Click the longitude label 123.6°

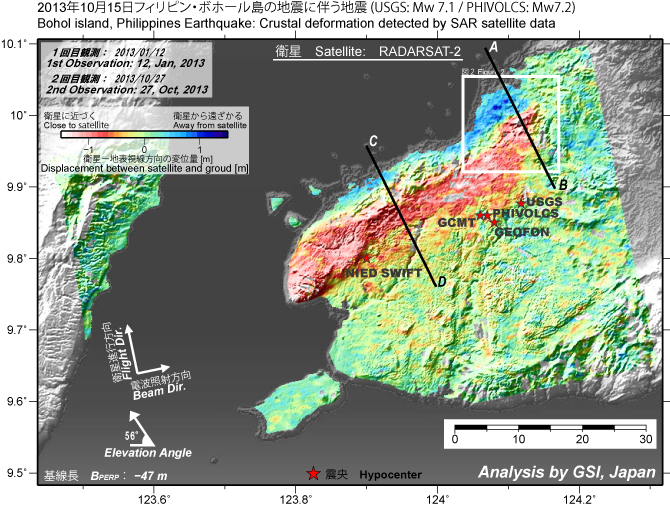pyautogui.click(x=154, y=499)
